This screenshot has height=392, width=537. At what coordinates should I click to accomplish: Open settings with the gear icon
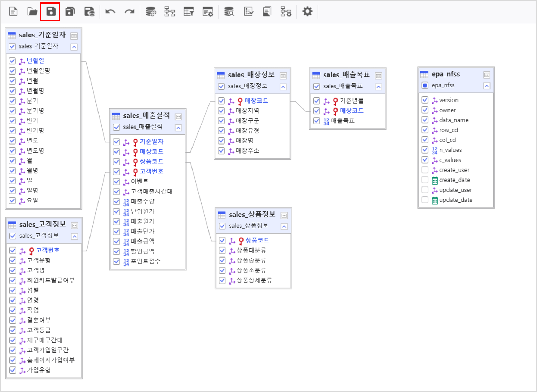(x=307, y=11)
